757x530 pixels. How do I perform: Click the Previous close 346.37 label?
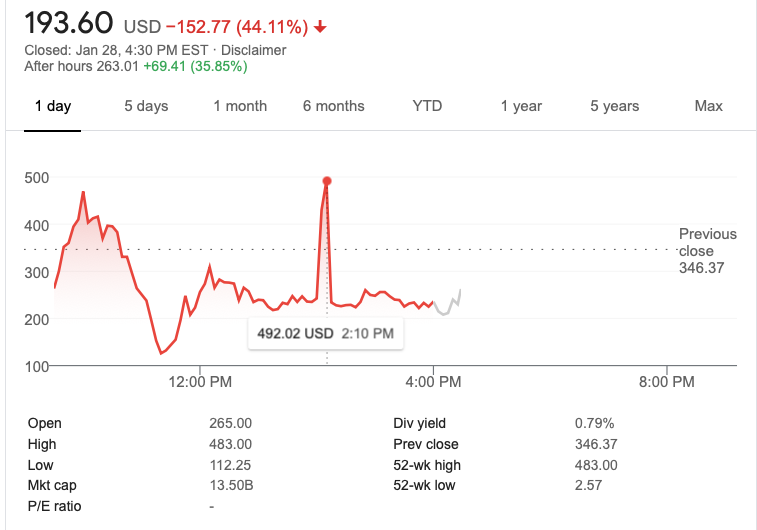tap(707, 250)
